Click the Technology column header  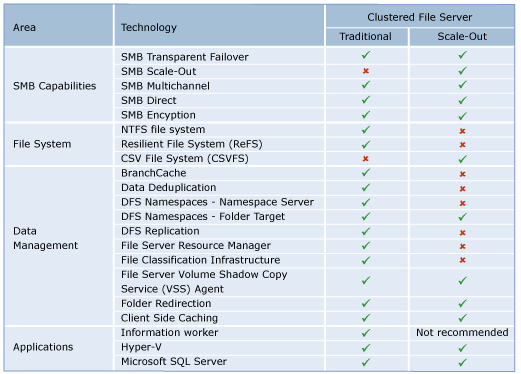[149, 27]
